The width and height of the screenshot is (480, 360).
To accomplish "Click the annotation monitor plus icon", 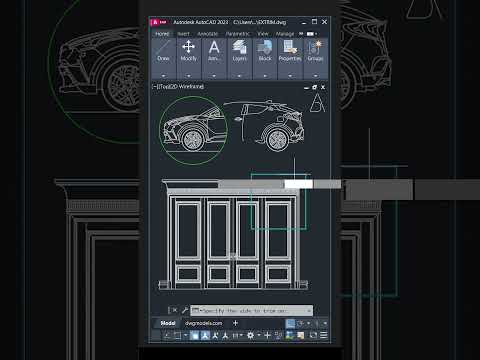I will tap(267, 336).
